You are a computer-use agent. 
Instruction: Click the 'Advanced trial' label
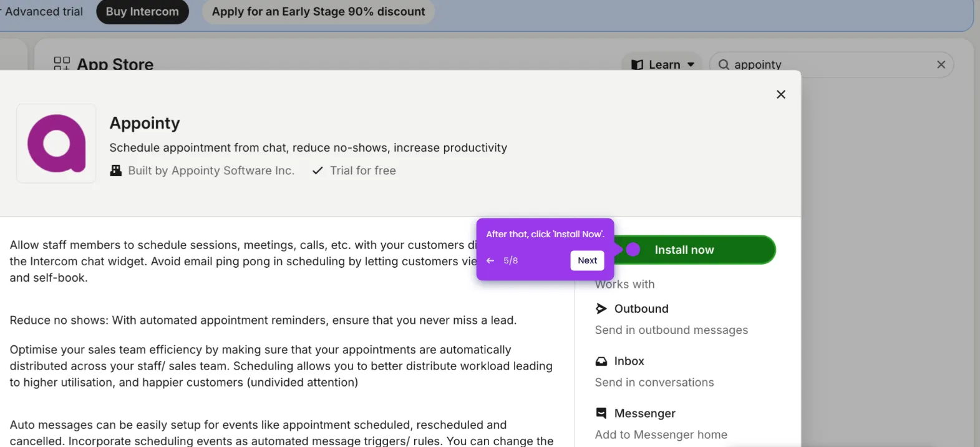coord(44,11)
